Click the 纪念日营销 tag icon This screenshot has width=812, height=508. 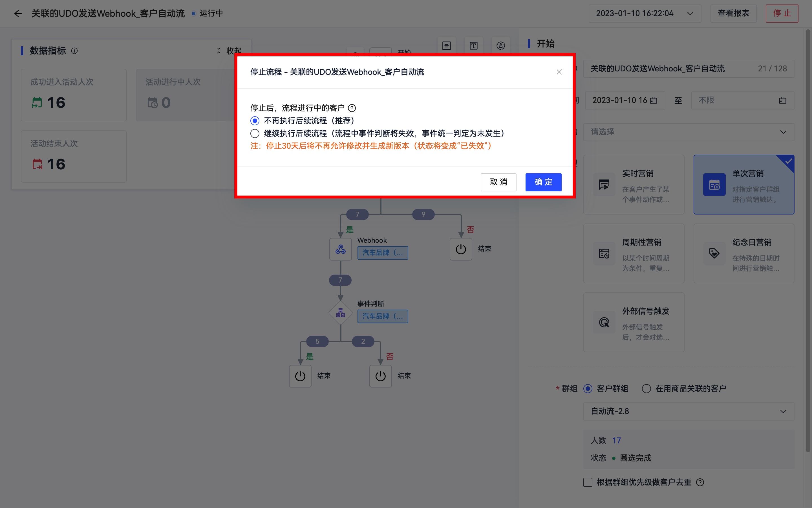pyautogui.click(x=714, y=253)
